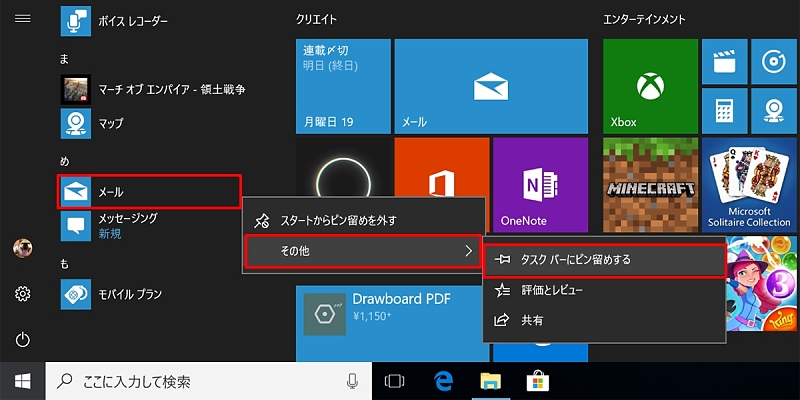Open Microsoft Solitaire Collection tile
Viewport: 800px width, 400px height.
[749, 185]
